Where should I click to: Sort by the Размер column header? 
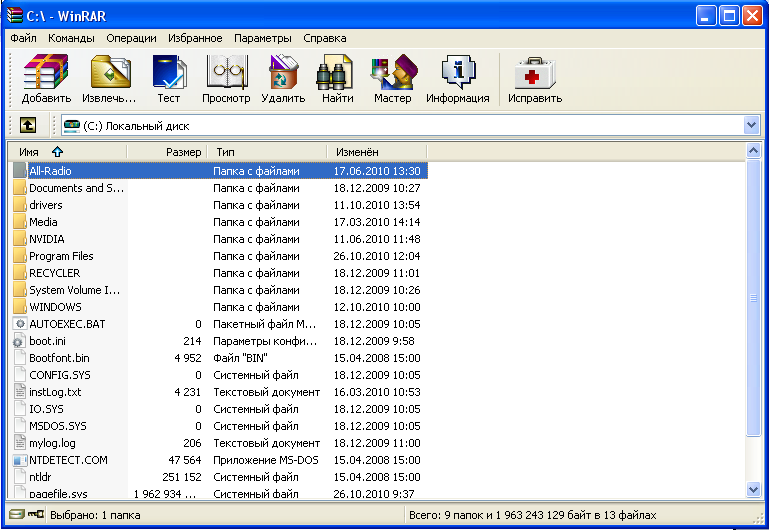click(x=167, y=152)
